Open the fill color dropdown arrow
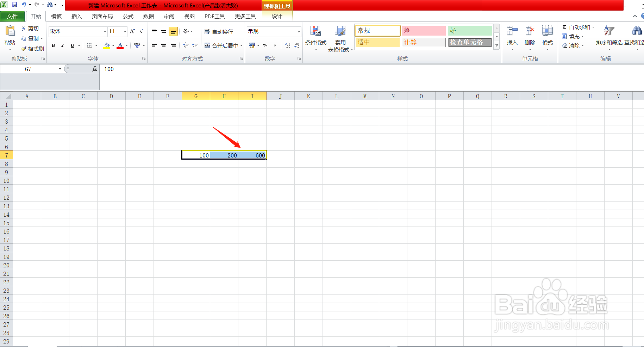The width and height of the screenshot is (644, 347). click(x=113, y=45)
